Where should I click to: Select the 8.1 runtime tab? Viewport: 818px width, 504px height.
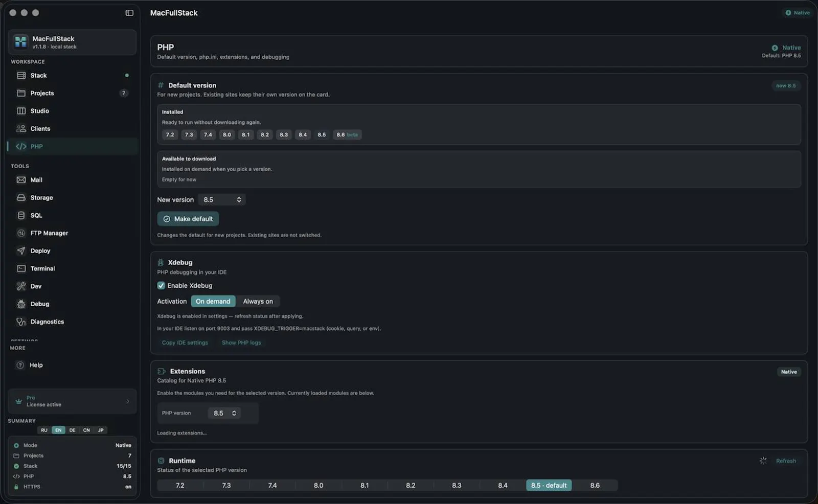pyautogui.click(x=365, y=485)
